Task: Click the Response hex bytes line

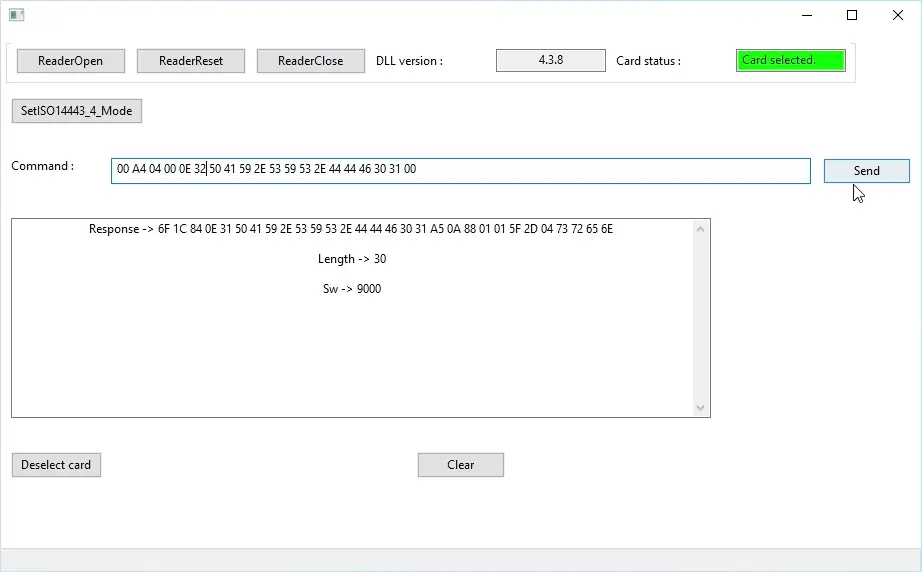Action: pos(350,229)
